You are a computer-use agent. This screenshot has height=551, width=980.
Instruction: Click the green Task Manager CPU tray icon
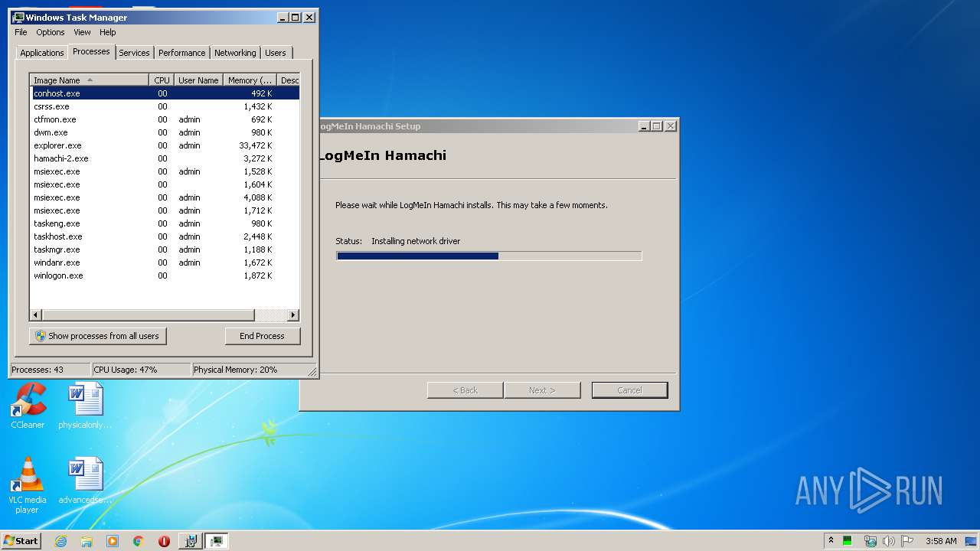click(x=848, y=541)
